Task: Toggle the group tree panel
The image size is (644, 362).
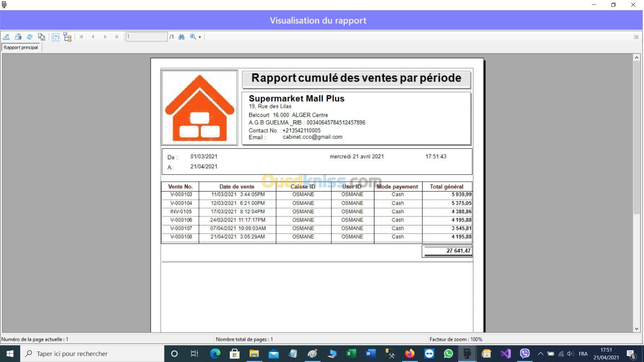Action: (68, 37)
